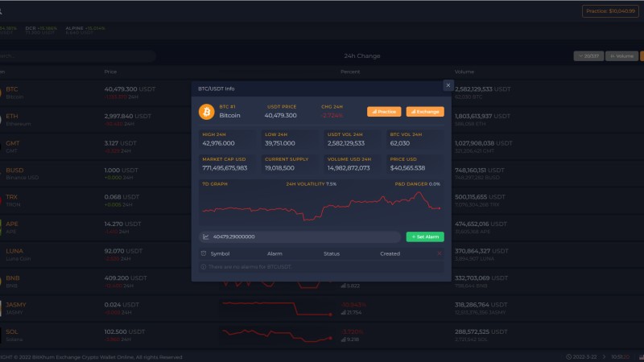Click the 24h Change heading
The image size is (644, 362).
point(361,56)
